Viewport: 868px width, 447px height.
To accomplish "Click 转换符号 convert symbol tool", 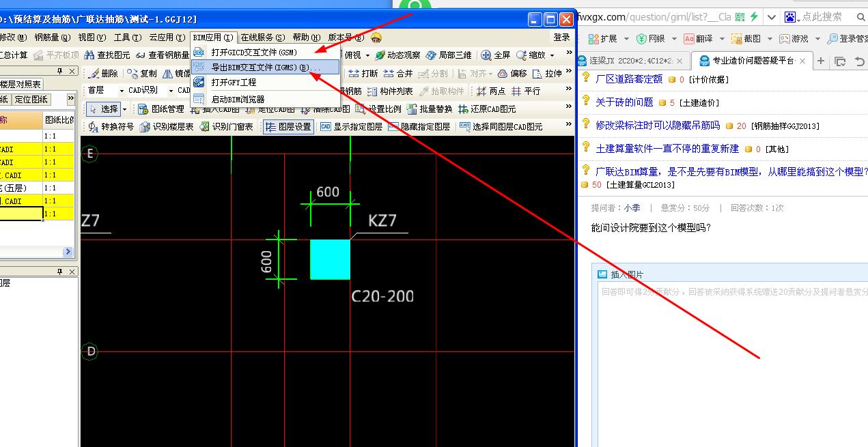I will (111, 126).
